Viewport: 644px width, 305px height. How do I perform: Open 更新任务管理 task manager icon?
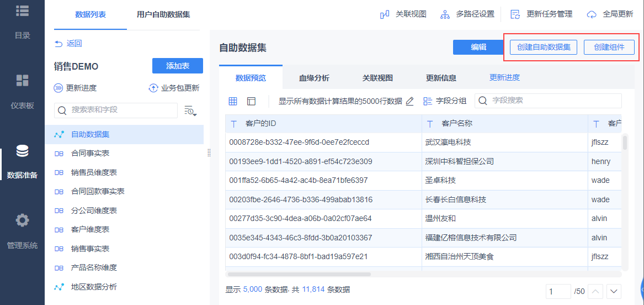[x=515, y=14]
